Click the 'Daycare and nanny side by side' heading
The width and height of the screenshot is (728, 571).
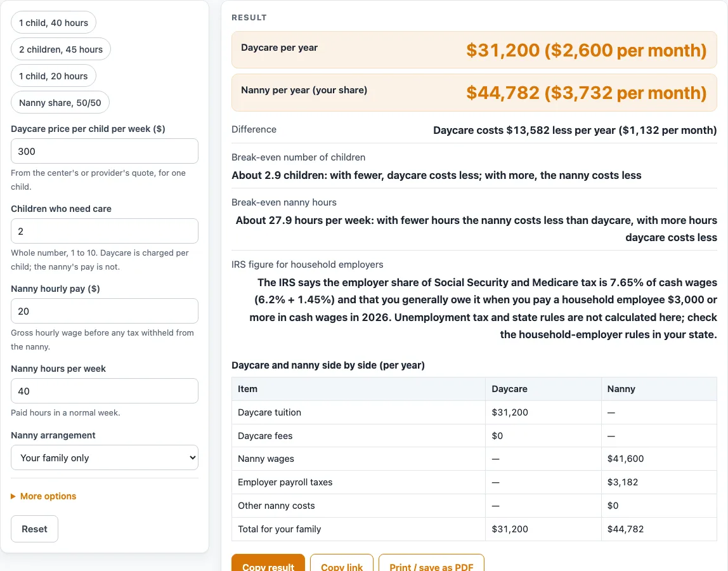[328, 365]
